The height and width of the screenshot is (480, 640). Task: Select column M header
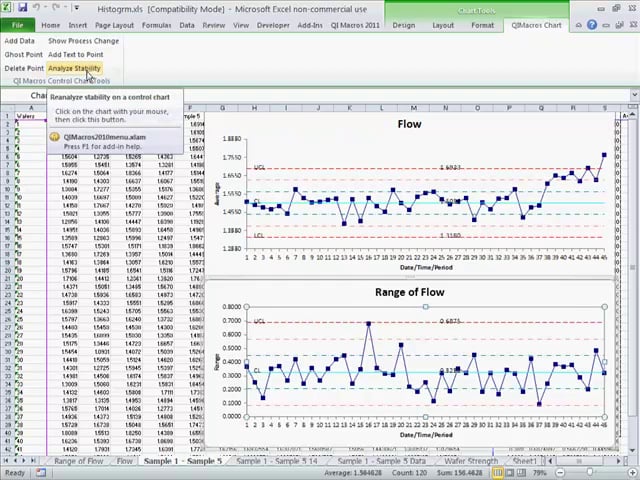click(x=414, y=108)
